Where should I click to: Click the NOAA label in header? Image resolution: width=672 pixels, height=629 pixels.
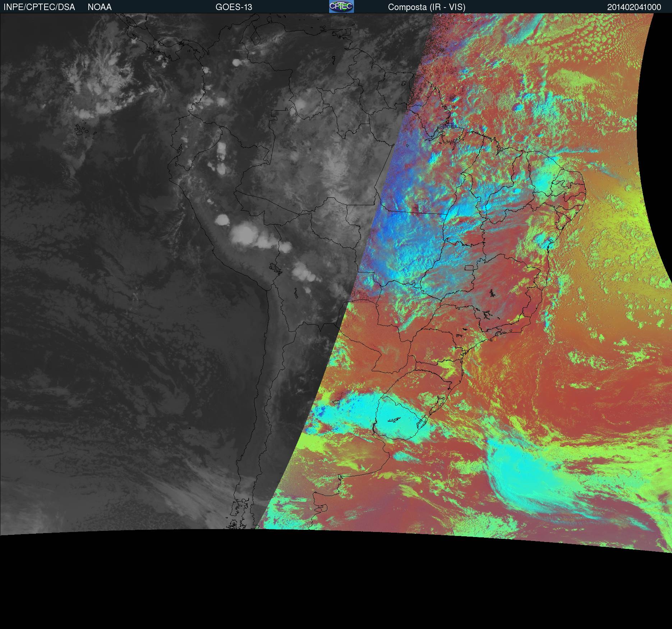point(100,7)
